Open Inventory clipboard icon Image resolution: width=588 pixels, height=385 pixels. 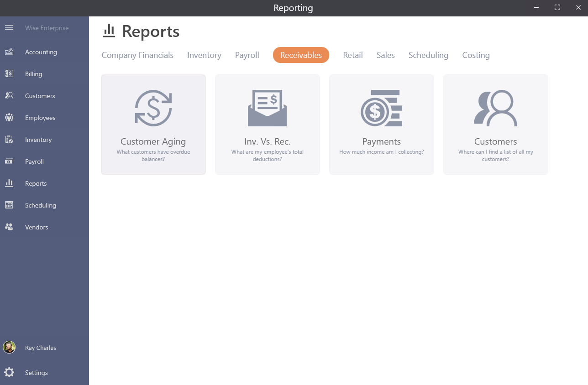pyautogui.click(x=9, y=140)
